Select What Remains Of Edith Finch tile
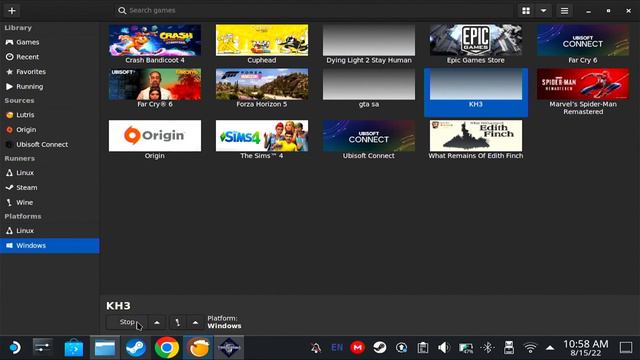This screenshot has width=640, height=360. 476,139
